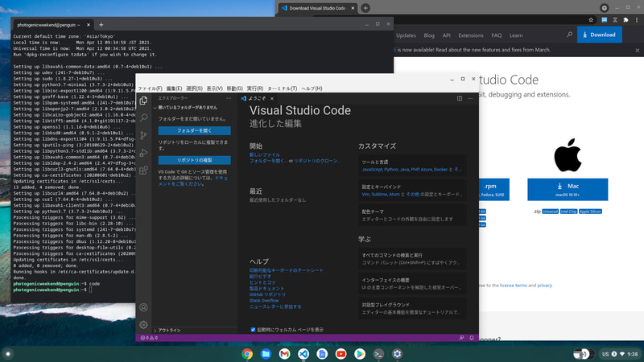Open the 配色テーマ customization card
This screenshot has height=362, width=644.
[x=412, y=215]
